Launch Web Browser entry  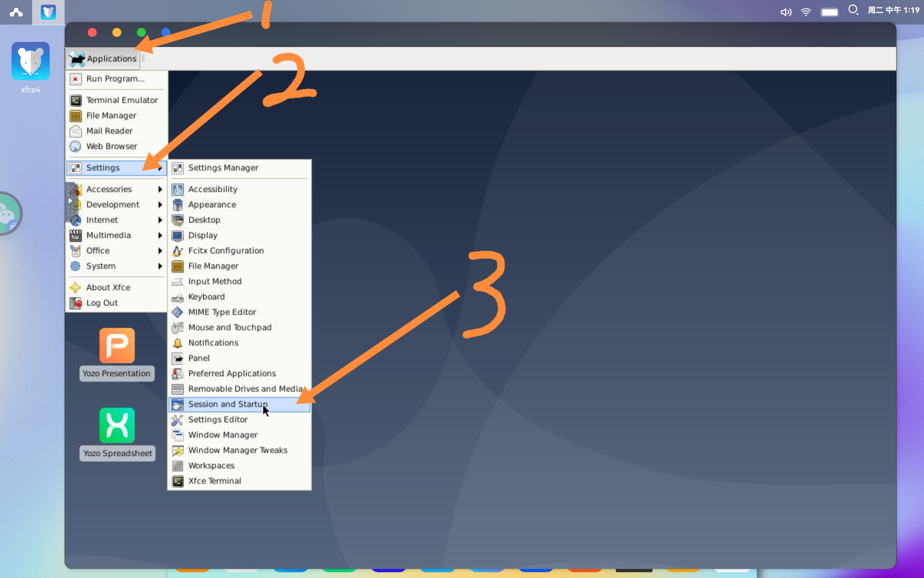pyautogui.click(x=117, y=146)
